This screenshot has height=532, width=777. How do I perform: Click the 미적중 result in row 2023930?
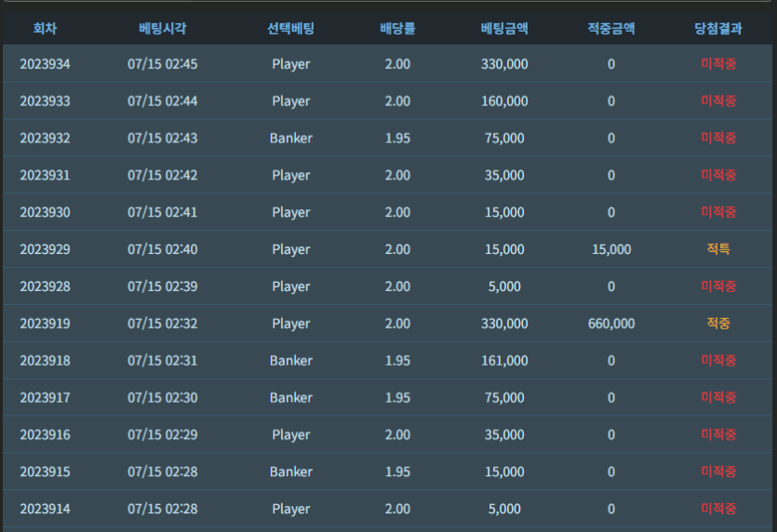(x=718, y=211)
